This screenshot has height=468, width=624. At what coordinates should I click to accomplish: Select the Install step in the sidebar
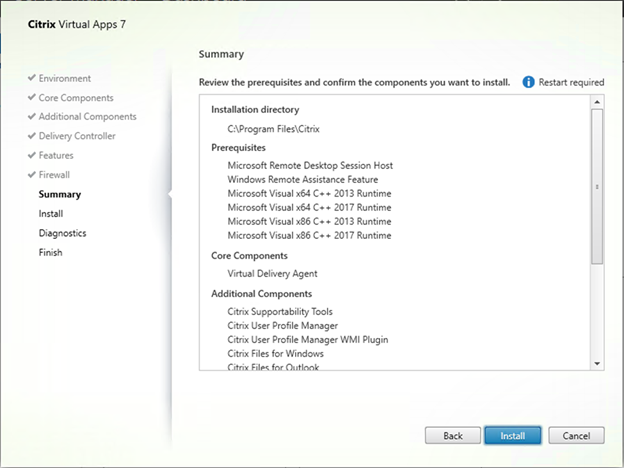pos(51,214)
